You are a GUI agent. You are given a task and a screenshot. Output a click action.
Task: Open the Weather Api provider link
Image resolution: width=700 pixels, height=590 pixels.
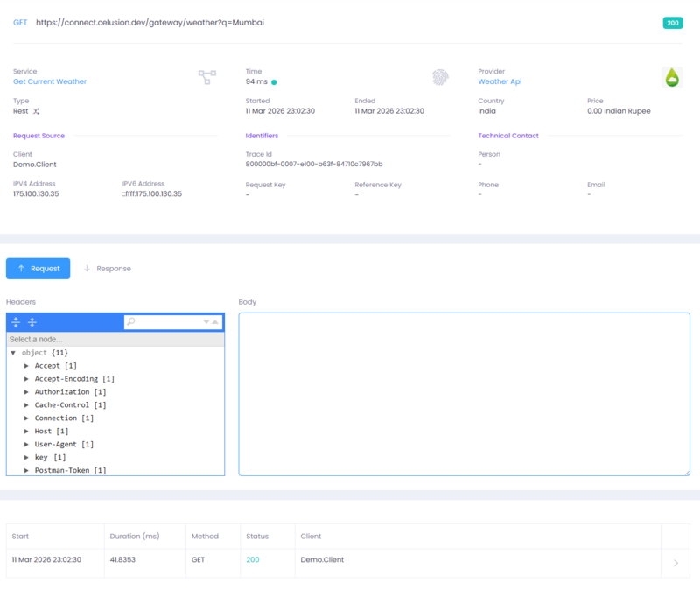501,81
